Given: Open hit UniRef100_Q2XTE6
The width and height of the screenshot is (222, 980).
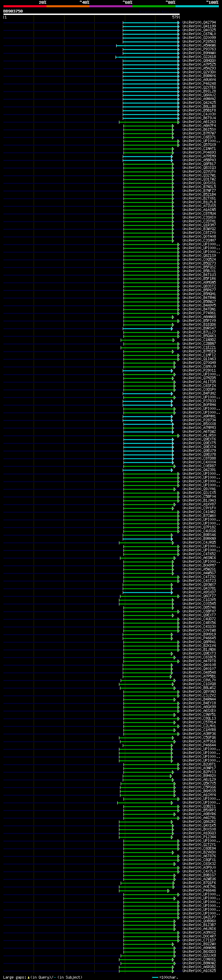Looking at the screenshot, I should 199,88.
